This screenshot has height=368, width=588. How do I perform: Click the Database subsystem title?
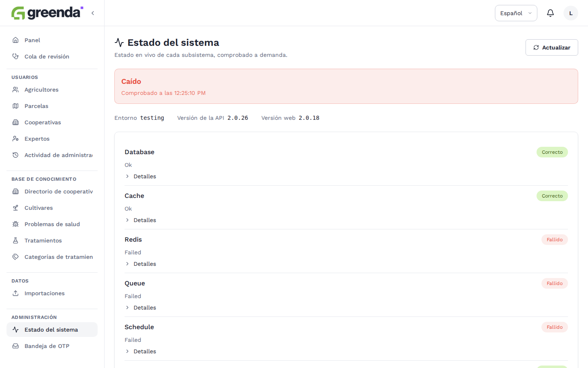(x=139, y=152)
